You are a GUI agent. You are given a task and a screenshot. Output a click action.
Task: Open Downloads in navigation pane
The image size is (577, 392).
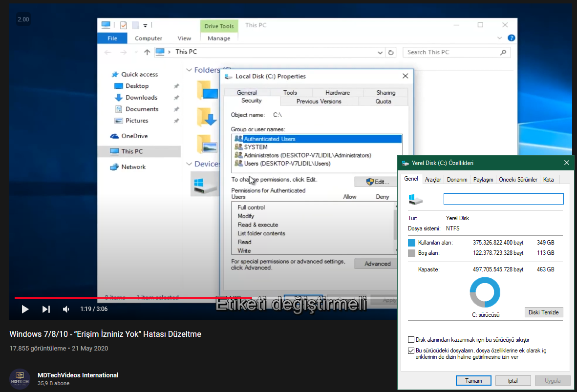point(141,98)
